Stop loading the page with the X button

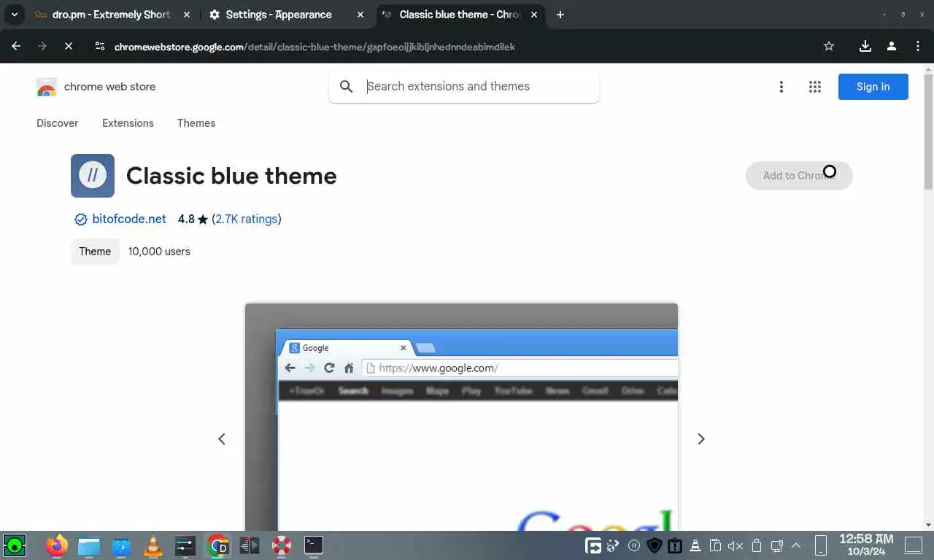tap(68, 46)
